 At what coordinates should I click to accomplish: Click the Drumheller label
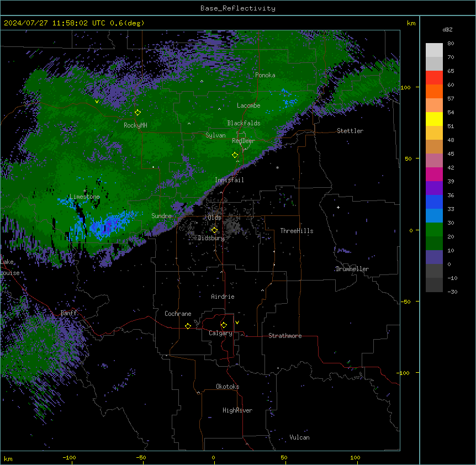[x=352, y=269]
